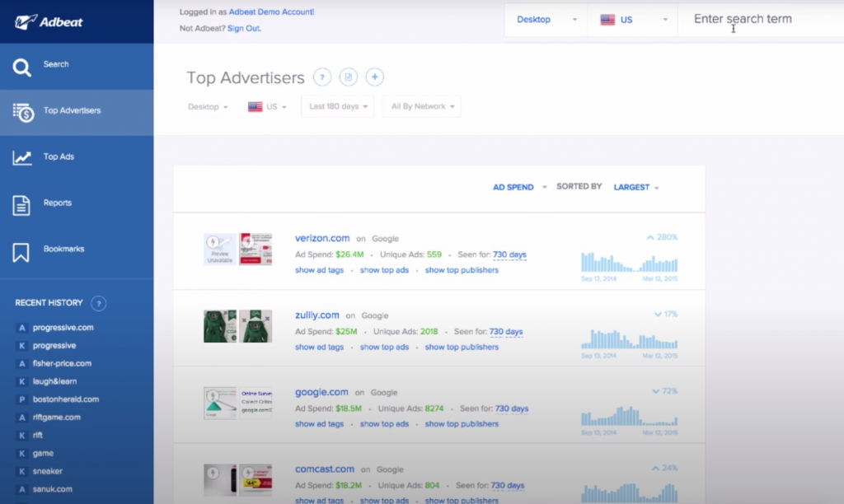Show top ads for google.com
Viewport: 844px width, 504px height.
tap(384, 424)
